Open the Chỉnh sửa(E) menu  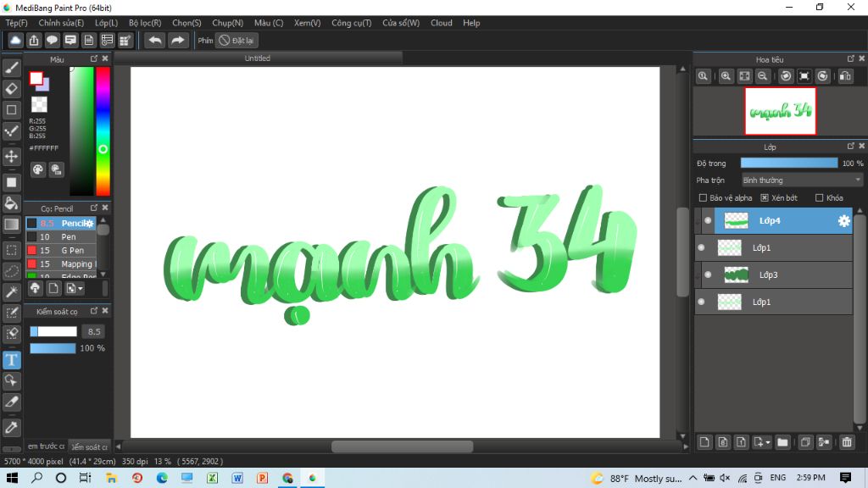(x=61, y=23)
